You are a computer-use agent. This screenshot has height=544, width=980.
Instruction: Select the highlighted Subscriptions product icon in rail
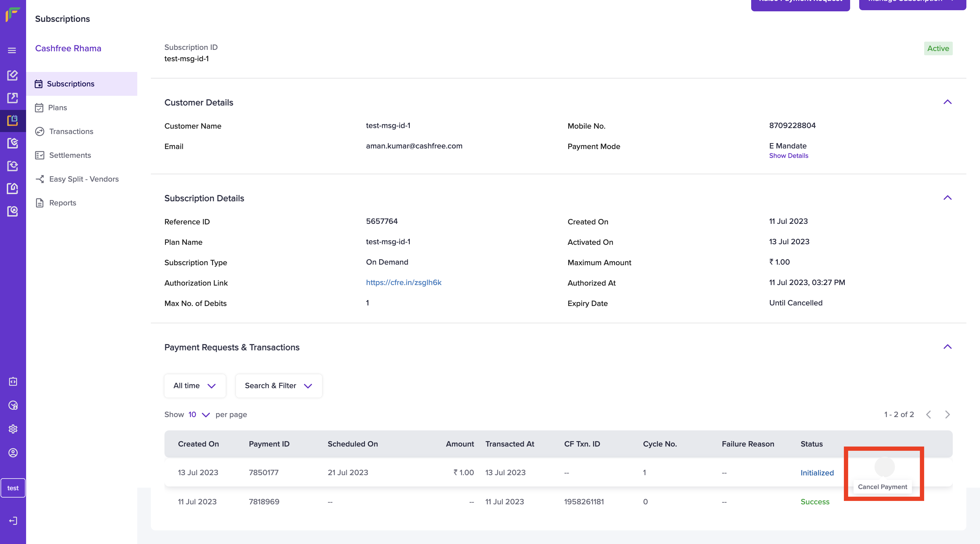pyautogui.click(x=12, y=120)
